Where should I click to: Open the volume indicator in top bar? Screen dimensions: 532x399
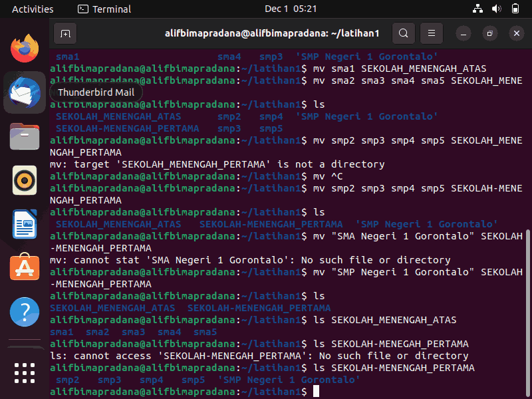click(496, 9)
